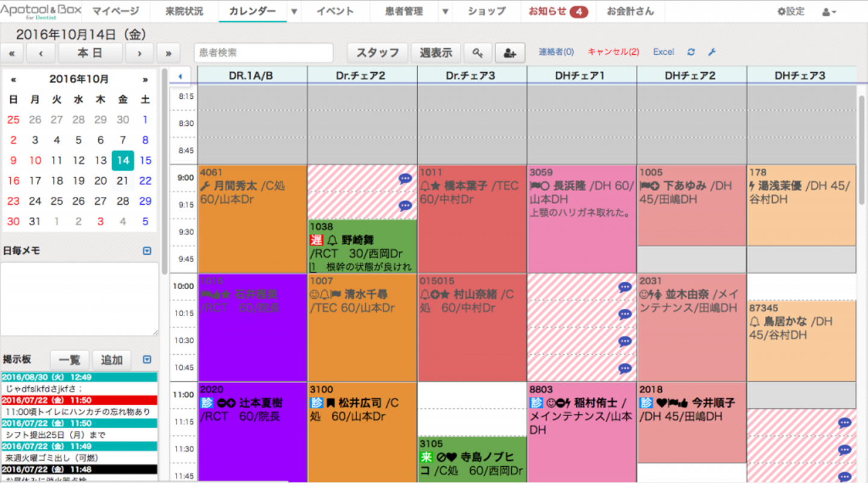Open the キャンセル(2) link

click(x=613, y=52)
